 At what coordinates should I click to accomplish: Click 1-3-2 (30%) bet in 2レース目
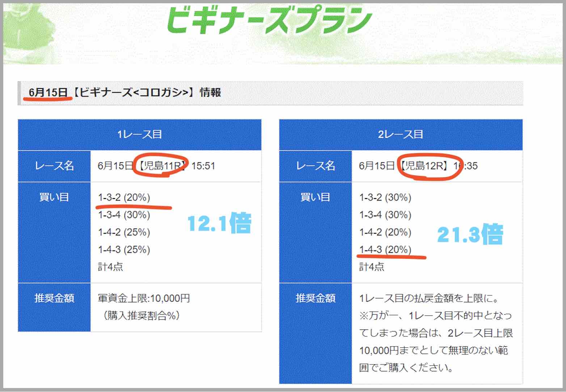pos(385,197)
